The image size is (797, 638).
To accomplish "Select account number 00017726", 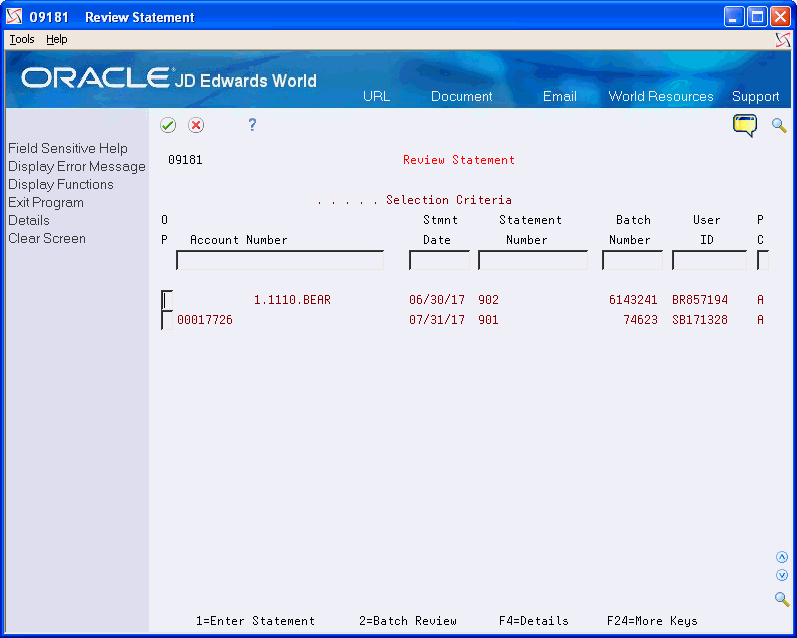I will tap(205, 320).
